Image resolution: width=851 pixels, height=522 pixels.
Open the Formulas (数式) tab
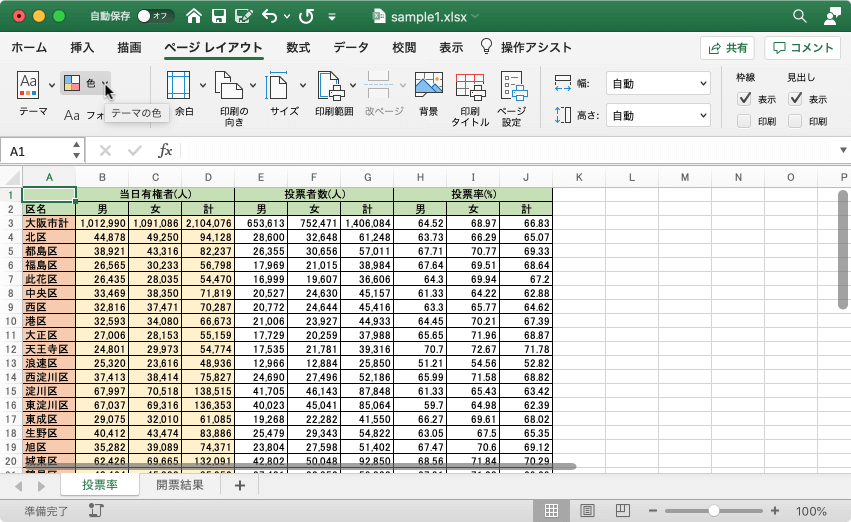298,48
